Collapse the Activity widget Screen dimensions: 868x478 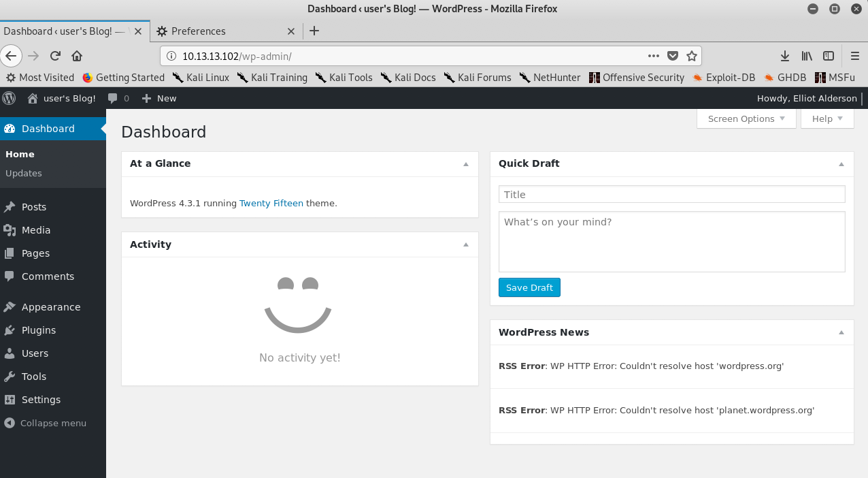coord(466,244)
